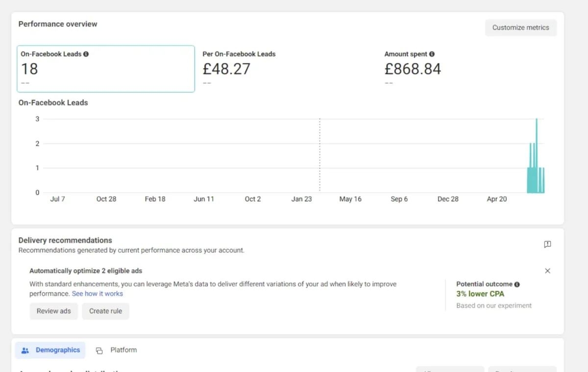588x372 pixels.
Task: Click the Jul 7 axis label
Action: (x=57, y=199)
